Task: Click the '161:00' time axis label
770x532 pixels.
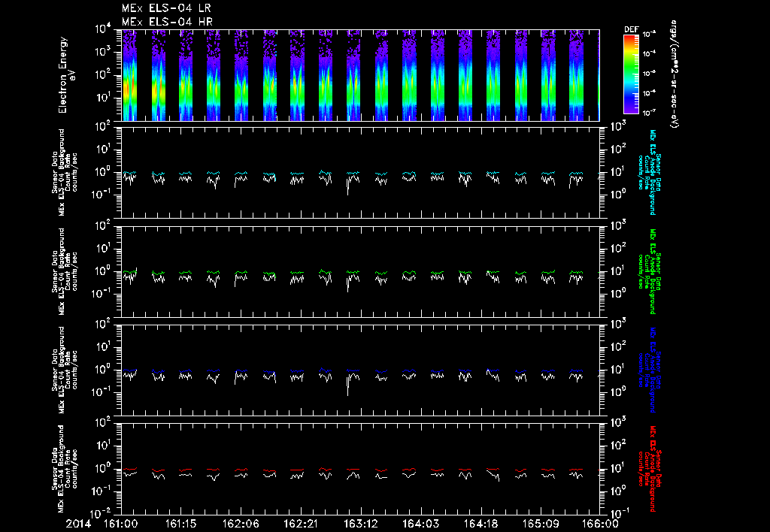Action: point(121,524)
